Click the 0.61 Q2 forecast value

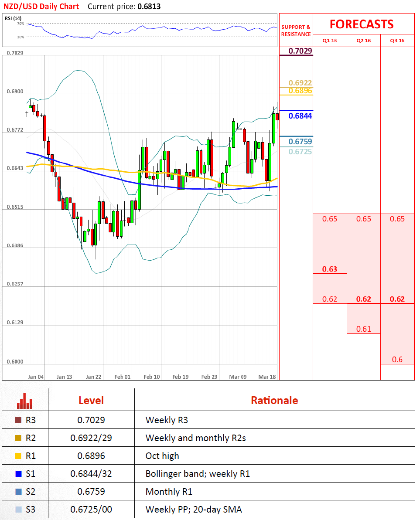pyautogui.click(x=364, y=329)
